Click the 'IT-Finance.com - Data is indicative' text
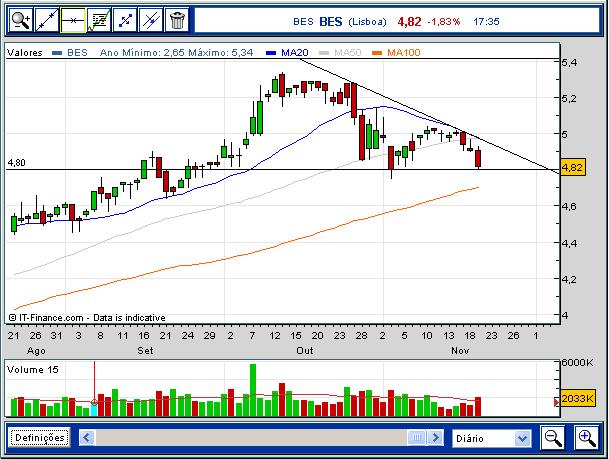Screen dimensions: 609x459 point(92,318)
